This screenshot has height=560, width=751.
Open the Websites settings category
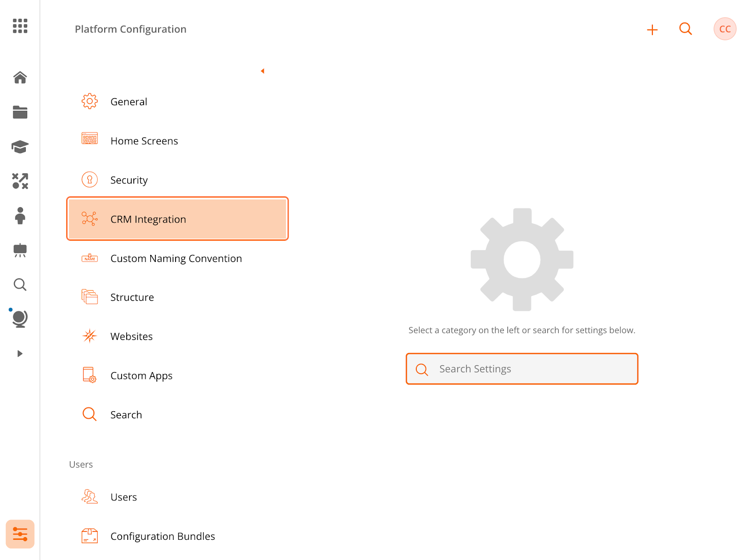click(x=177, y=336)
